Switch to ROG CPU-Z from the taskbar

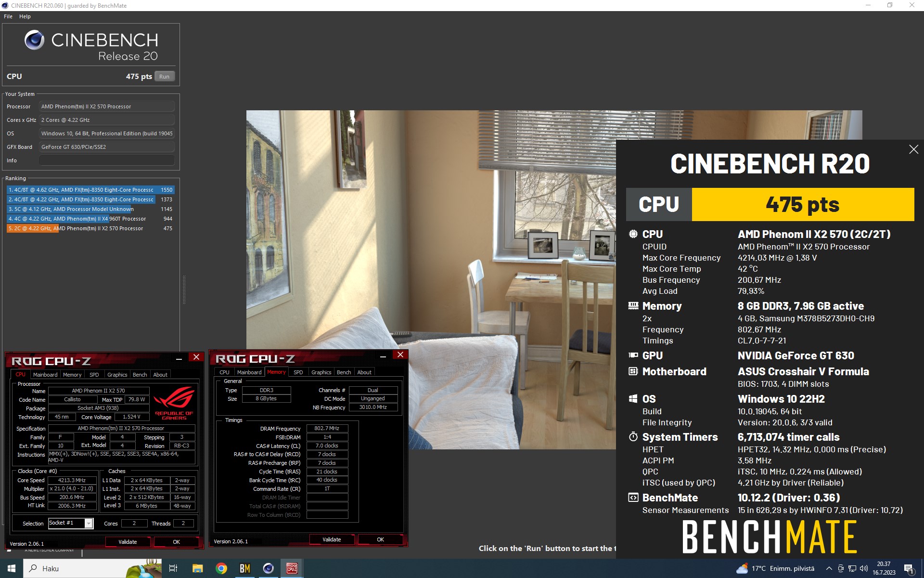coord(292,568)
